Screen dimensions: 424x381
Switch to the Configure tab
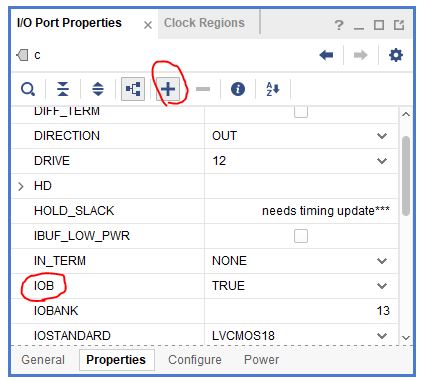(195, 360)
